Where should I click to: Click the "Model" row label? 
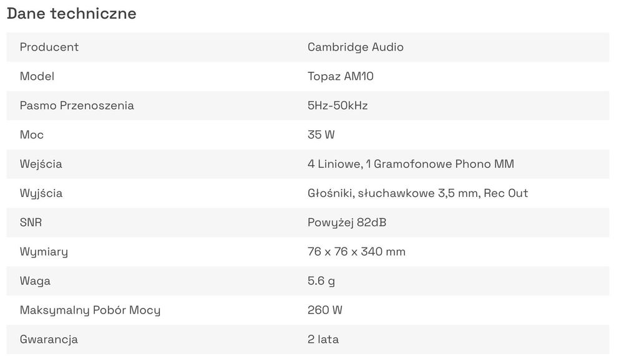[x=37, y=76]
